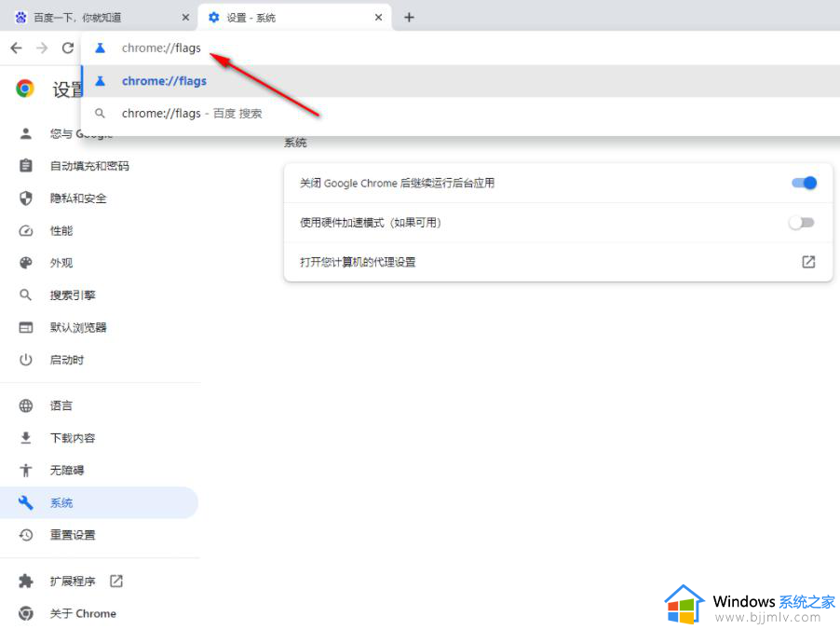Close the 设置 - 系统 tab

tap(378, 18)
